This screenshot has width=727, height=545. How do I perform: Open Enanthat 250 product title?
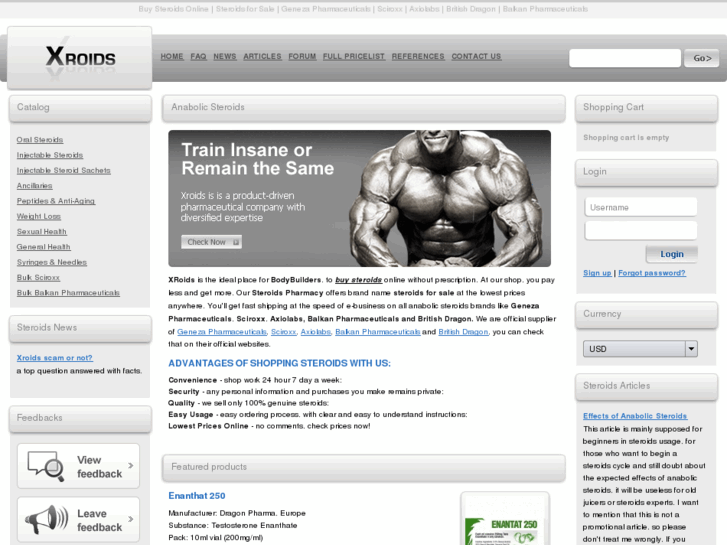click(x=197, y=496)
